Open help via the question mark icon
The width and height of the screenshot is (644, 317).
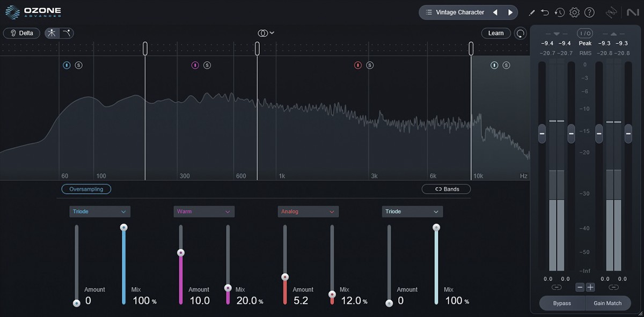click(589, 12)
